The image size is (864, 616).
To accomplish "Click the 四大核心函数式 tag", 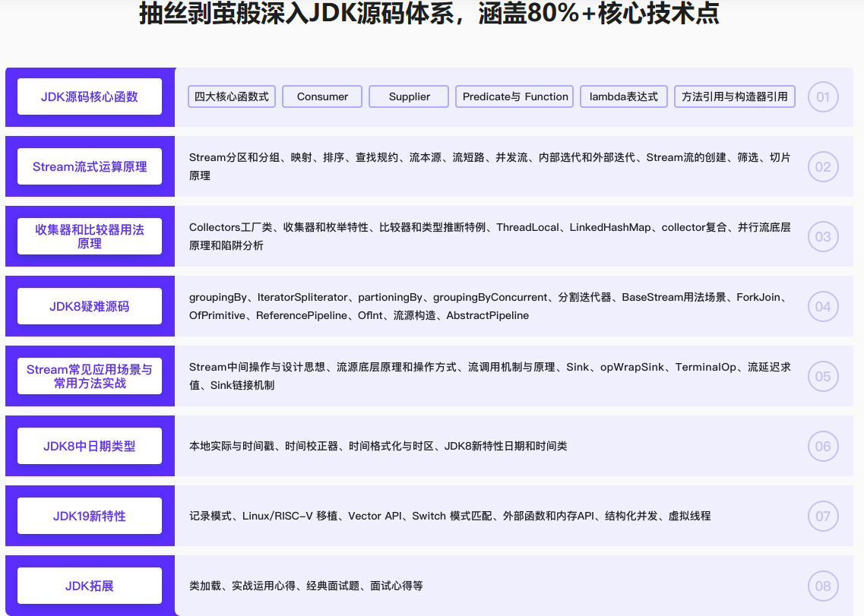I will 232,96.
